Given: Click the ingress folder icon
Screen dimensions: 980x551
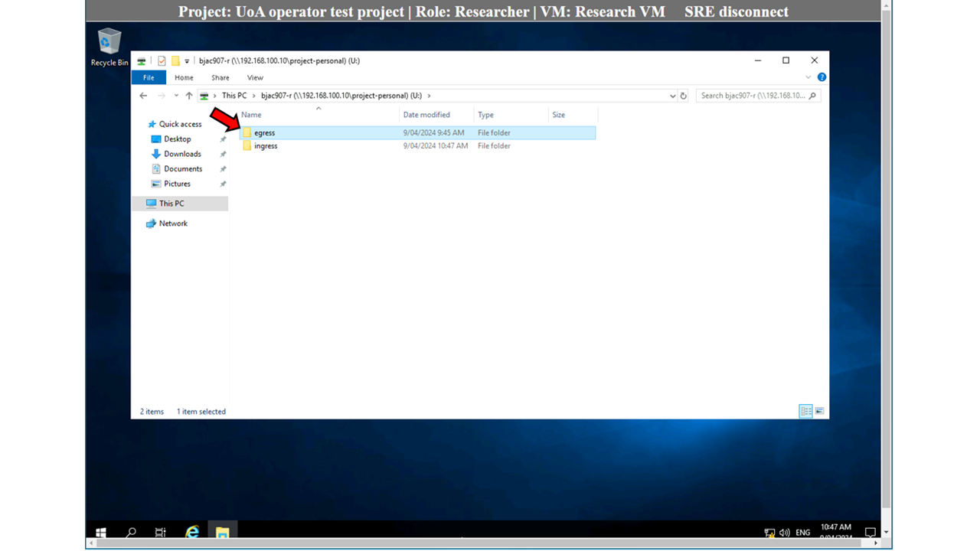Looking at the screenshot, I should [247, 145].
